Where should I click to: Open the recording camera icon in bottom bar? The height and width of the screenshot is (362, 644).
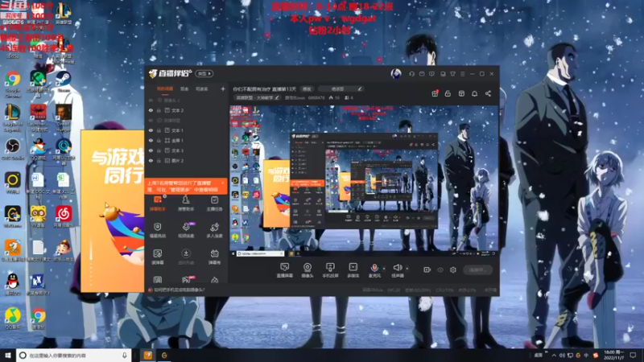(427, 269)
